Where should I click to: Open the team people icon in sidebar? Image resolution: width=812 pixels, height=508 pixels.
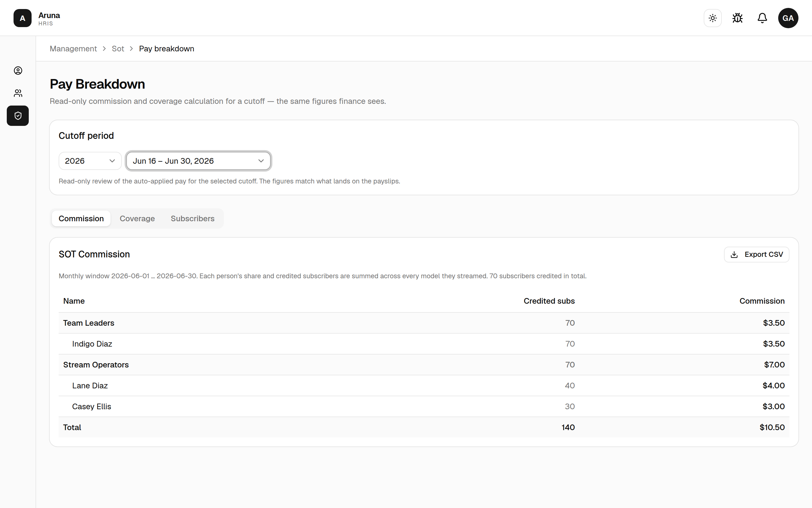click(x=18, y=93)
